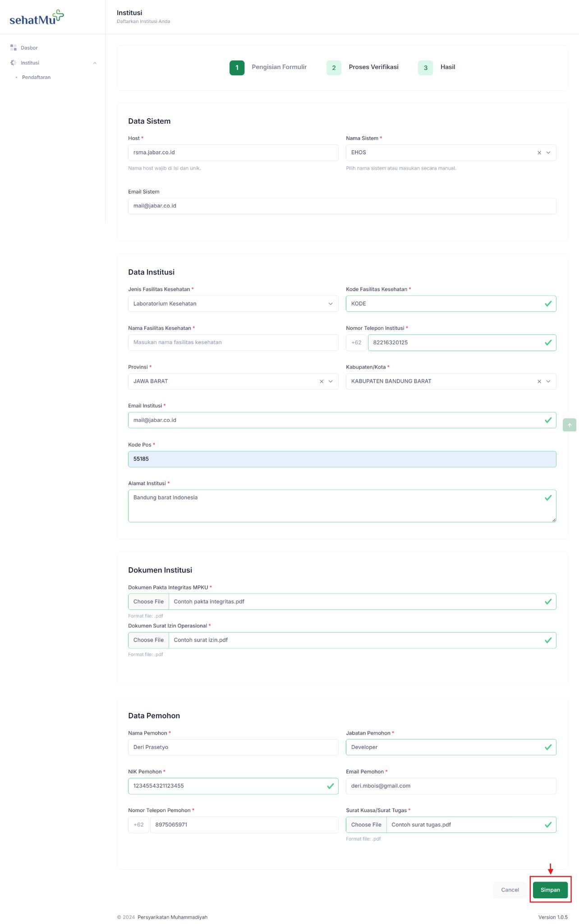Click the green scroll-to-top arrow button
579x924 pixels.
[570, 425]
